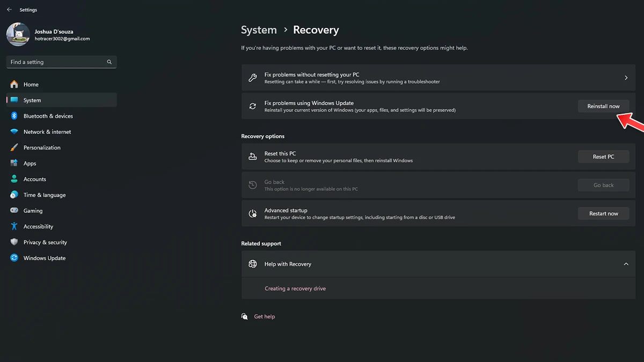
Task: Click System in the breadcrumb header
Action: [x=259, y=30]
